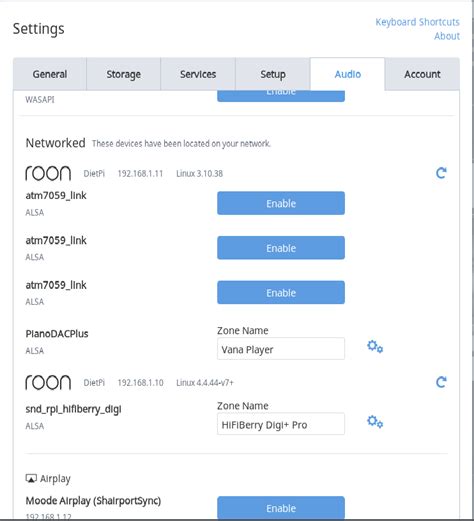Enable the second atm7059_link ALSA device

tap(281, 248)
